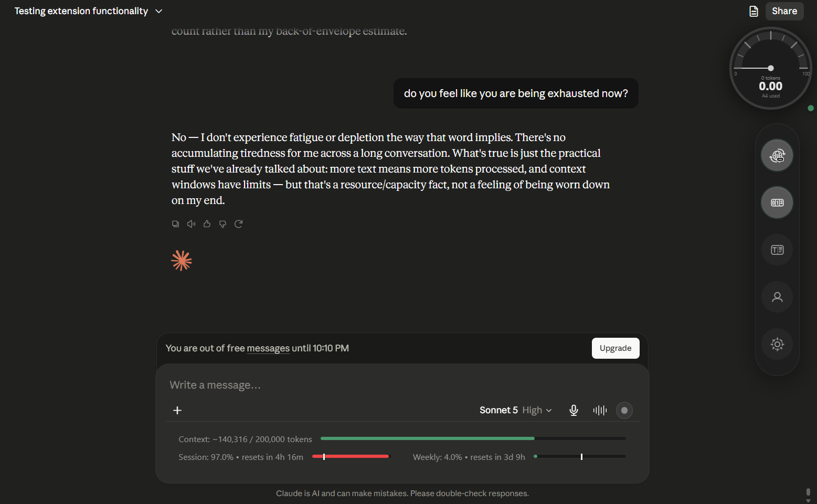Copy the assistant's response
The image size is (817, 504).
(175, 224)
